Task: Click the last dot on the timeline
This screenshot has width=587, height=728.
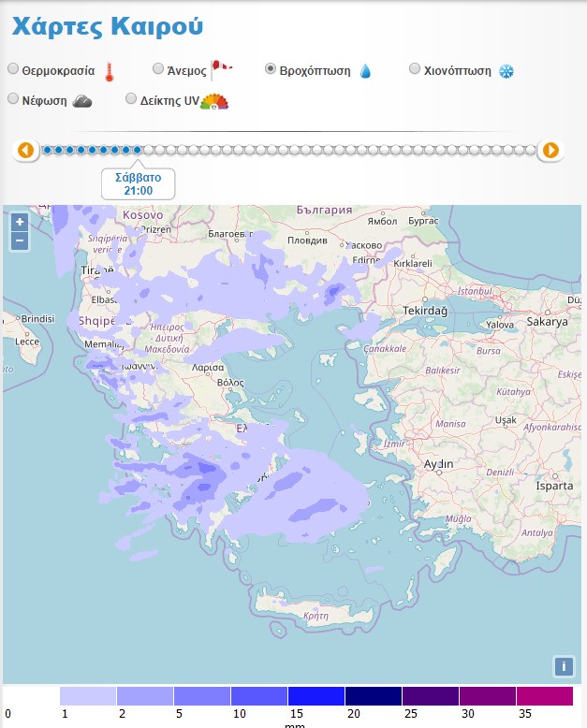Action: point(531,150)
